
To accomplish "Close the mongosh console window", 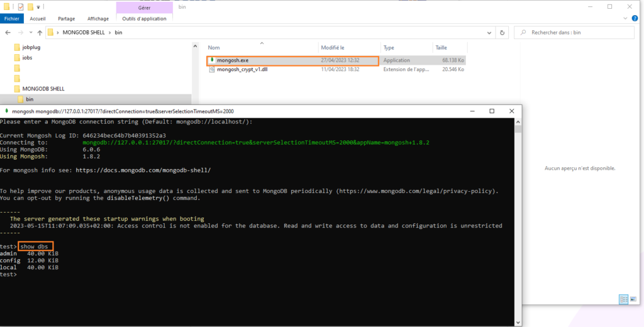I will point(511,111).
